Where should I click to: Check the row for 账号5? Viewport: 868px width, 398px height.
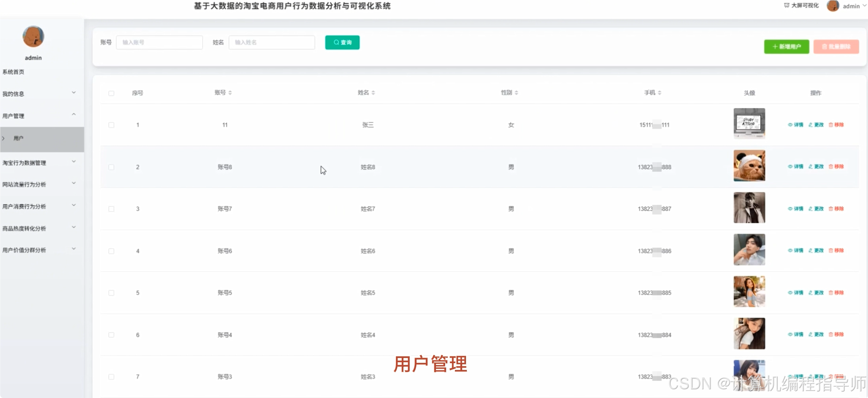111,293
